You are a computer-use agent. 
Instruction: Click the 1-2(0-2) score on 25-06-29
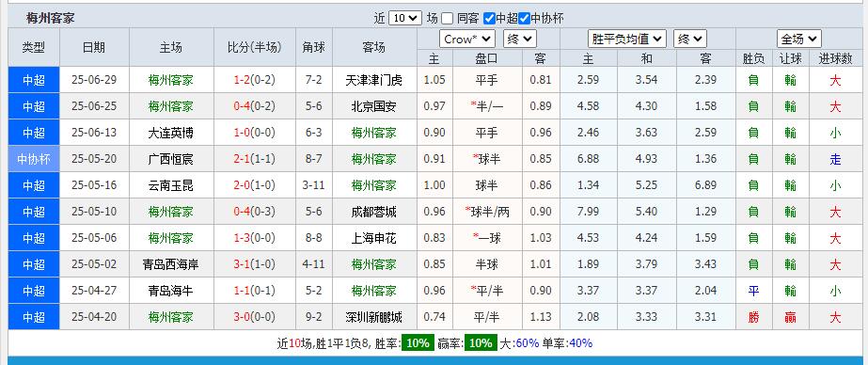255,80
